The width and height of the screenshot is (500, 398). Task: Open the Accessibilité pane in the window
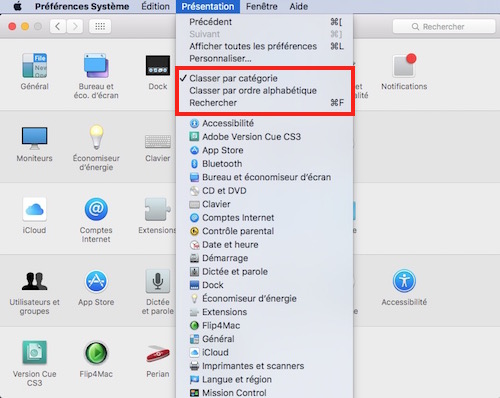[404, 281]
